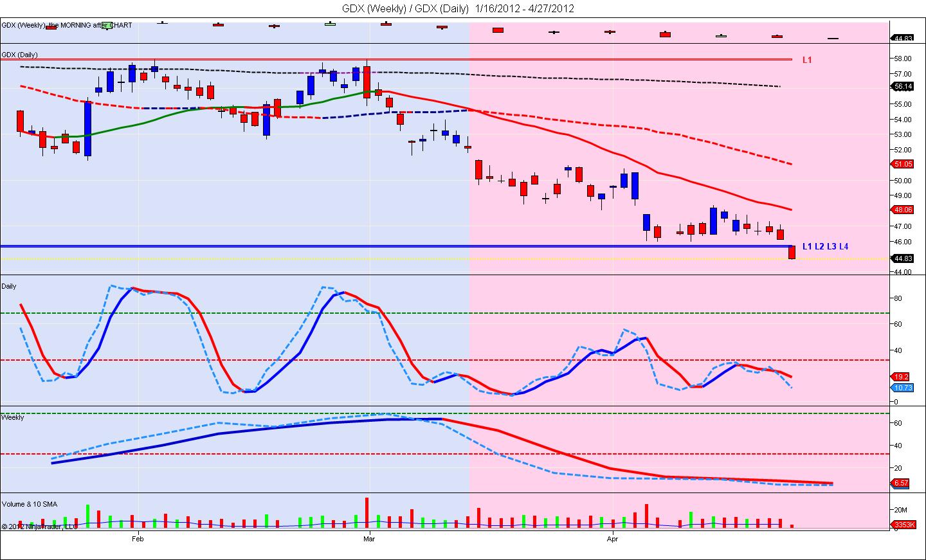Click the 44.00 price axis label
The width and height of the screenshot is (926, 560).
tap(903, 272)
